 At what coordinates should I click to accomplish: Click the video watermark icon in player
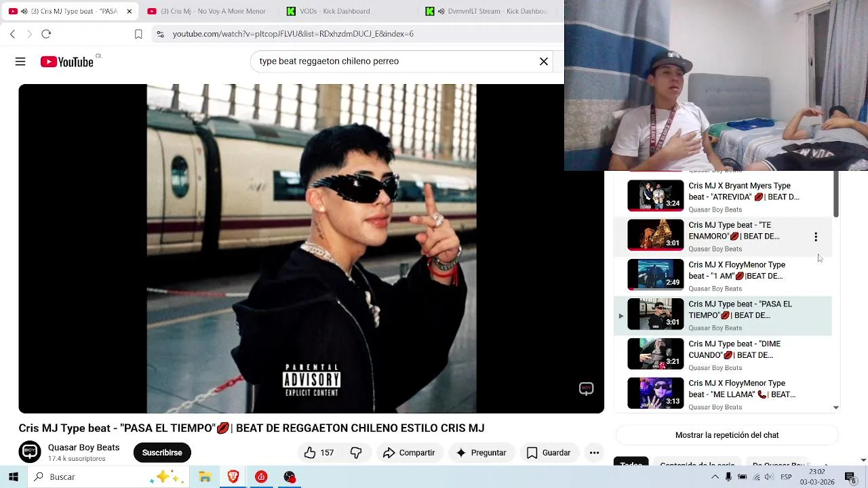(x=586, y=389)
